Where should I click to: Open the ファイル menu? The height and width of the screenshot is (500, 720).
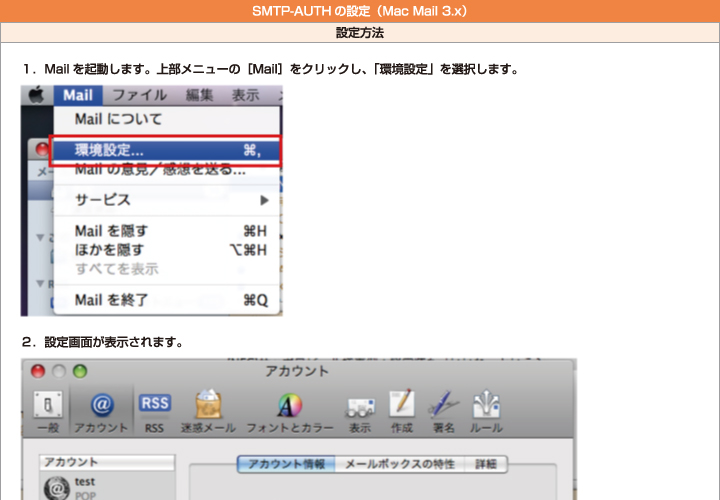(140, 95)
